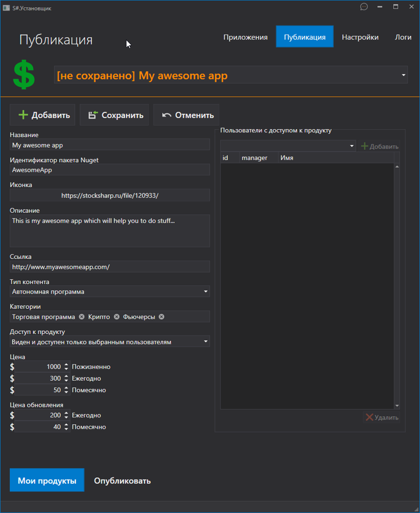This screenshot has height=513, width=420.
Task: Expand the user selection combo box
Action: click(x=352, y=146)
